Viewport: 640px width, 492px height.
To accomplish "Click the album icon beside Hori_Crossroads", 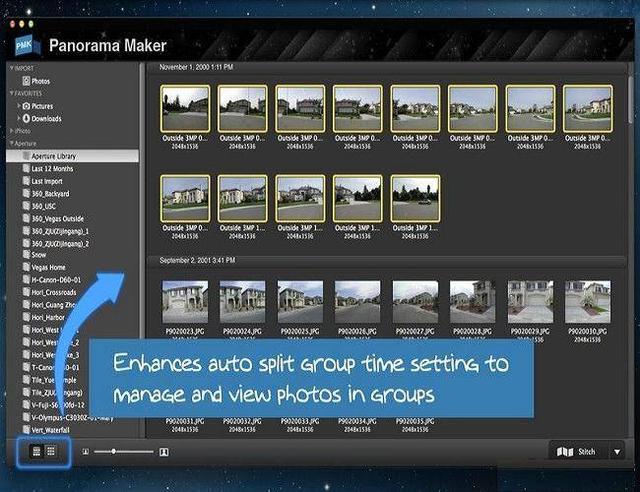I will [26, 292].
